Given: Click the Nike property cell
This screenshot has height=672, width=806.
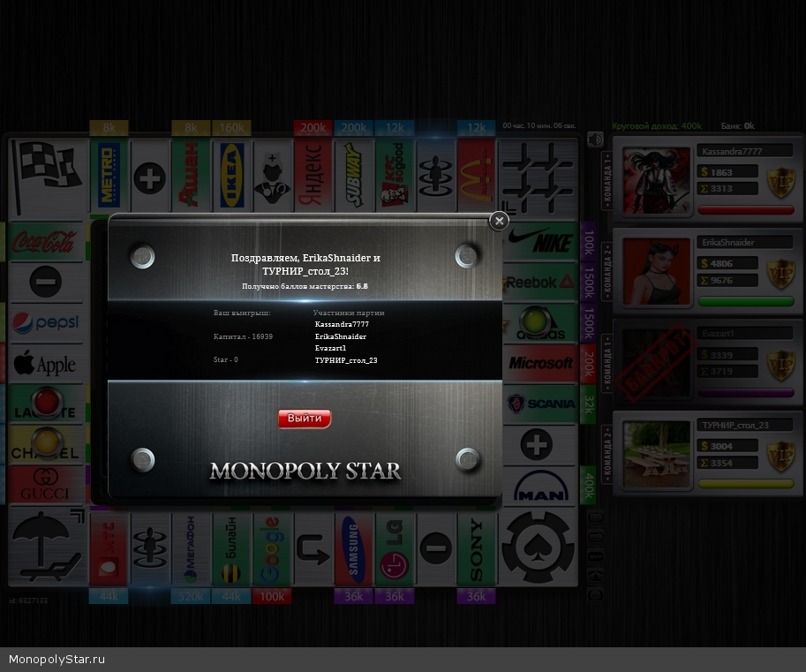Looking at the screenshot, I should [539, 240].
